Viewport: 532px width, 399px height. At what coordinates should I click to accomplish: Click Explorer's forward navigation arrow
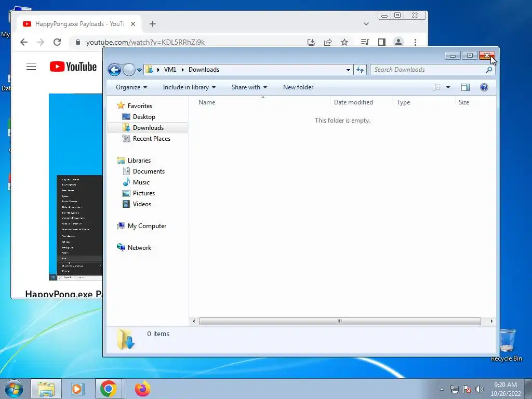click(x=129, y=70)
